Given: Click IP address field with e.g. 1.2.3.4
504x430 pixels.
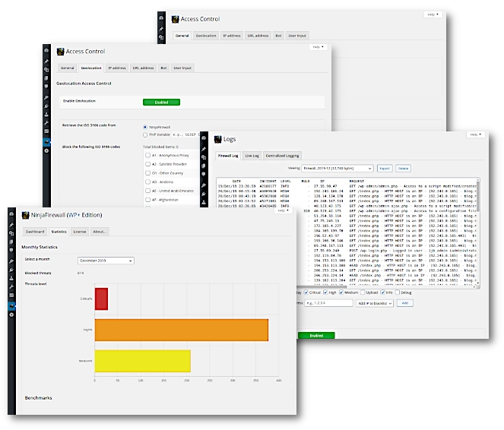Looking at the screenshot, I should pyautogui.click(x=328, y=303).
